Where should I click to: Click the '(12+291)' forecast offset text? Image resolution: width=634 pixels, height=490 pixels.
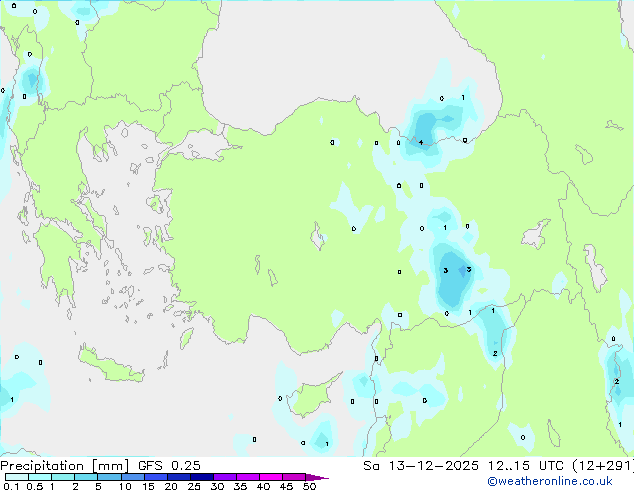tap(603, 466)
